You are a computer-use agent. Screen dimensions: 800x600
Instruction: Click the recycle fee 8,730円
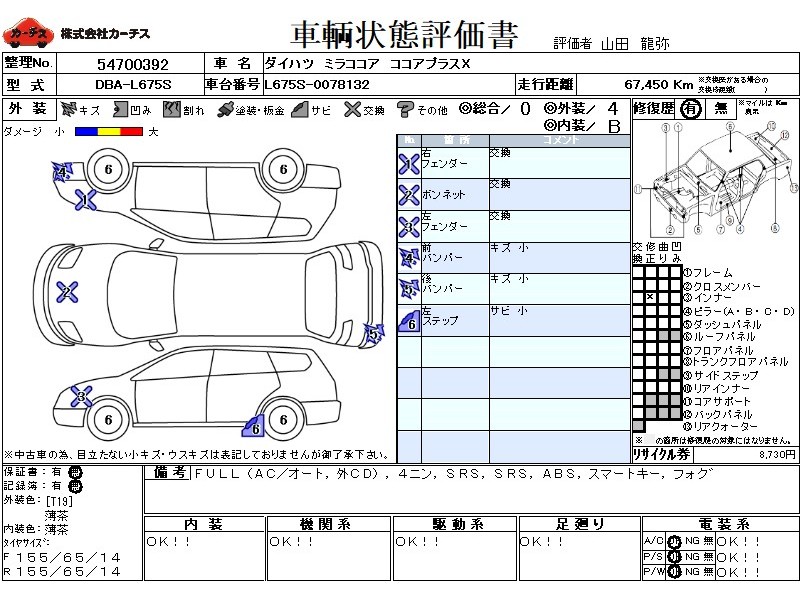click(777, 454)
